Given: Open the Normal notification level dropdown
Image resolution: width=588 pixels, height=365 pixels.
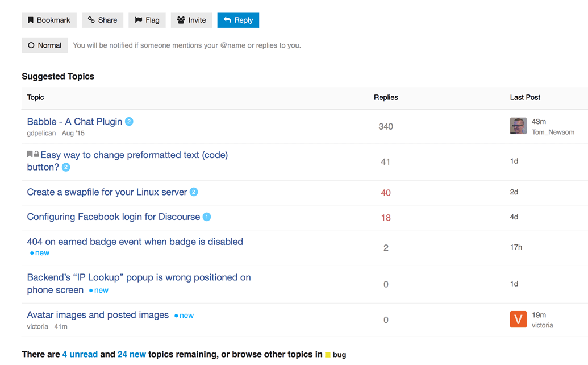Looking at the screenshot, I should coord(44,45).
